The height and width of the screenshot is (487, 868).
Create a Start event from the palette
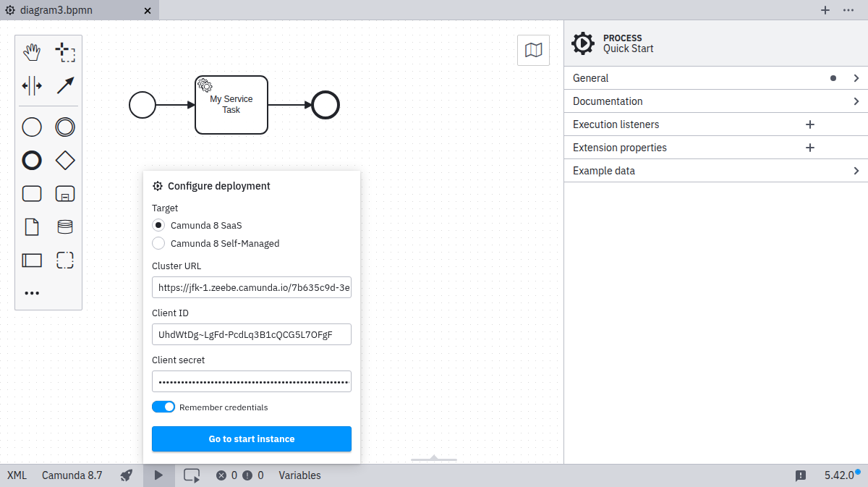(32, 127)
